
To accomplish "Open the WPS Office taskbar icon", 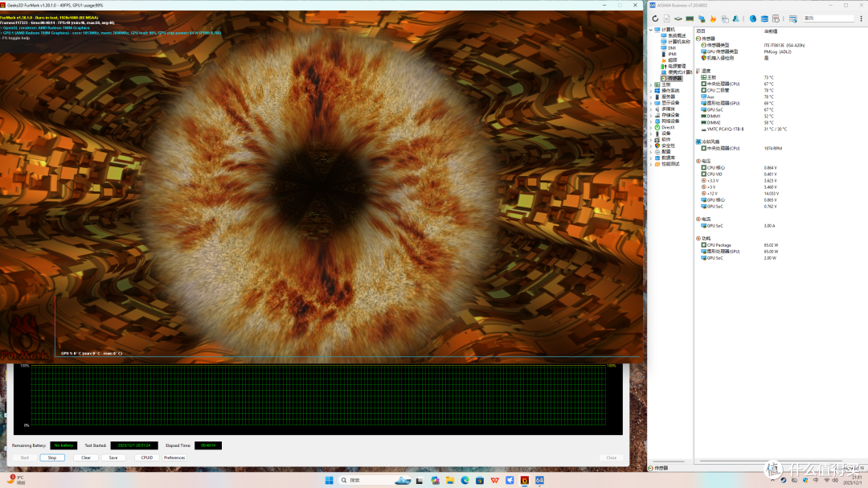I will [x=495, y=480].
